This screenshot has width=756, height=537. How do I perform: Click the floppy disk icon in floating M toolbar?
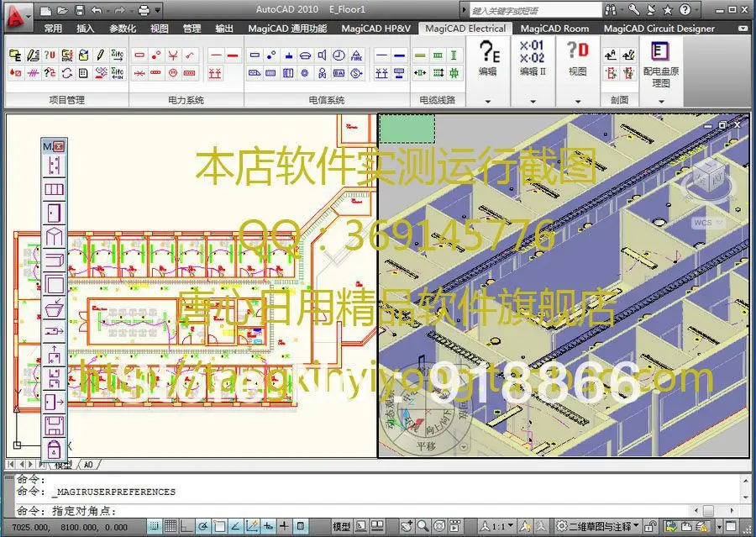pyautogui.click(x=55, y=427)
